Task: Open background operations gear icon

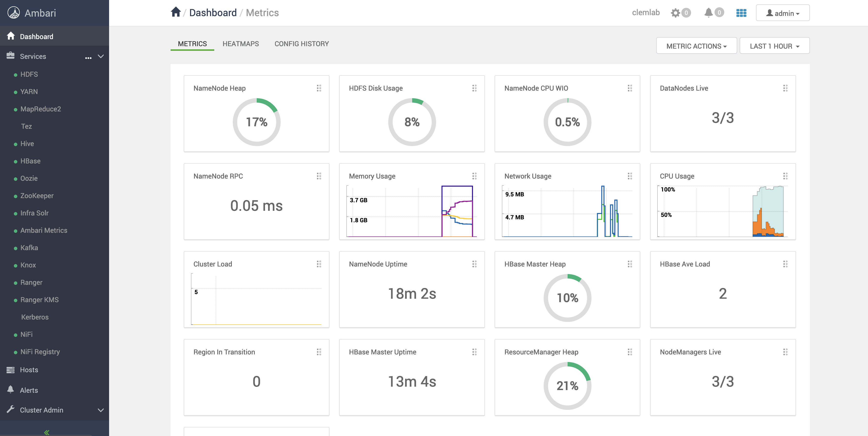Action: (675, 13)
